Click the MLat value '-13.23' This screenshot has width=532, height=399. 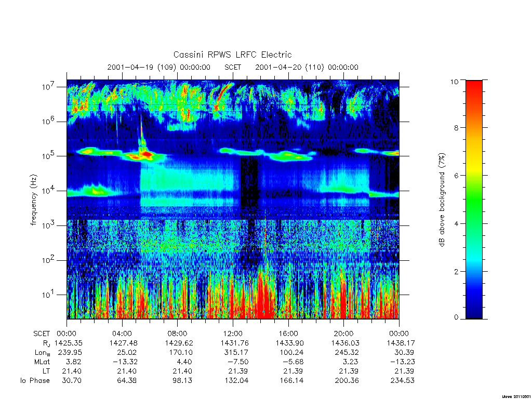(403, 362)
